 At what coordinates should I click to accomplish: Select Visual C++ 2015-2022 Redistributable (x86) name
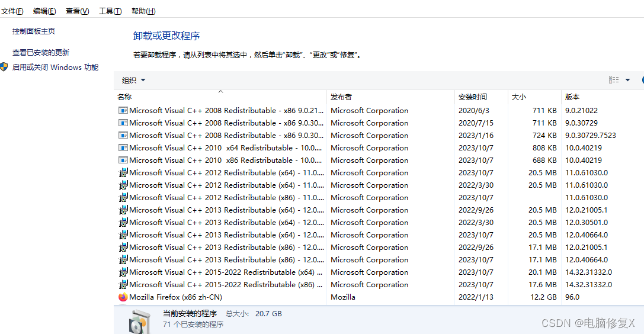click(x=226, y=285)
